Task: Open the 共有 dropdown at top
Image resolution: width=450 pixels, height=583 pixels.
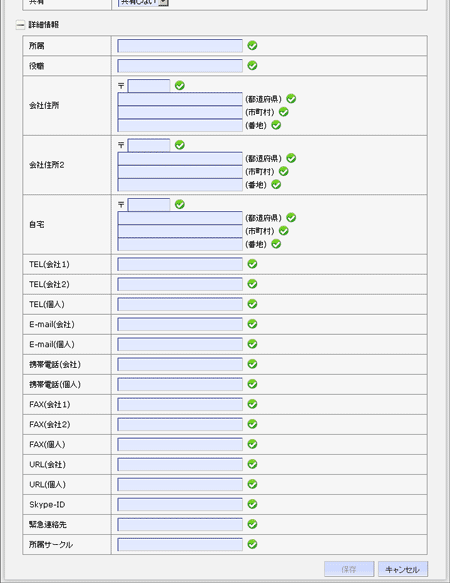Action: [x=143, y=2]
